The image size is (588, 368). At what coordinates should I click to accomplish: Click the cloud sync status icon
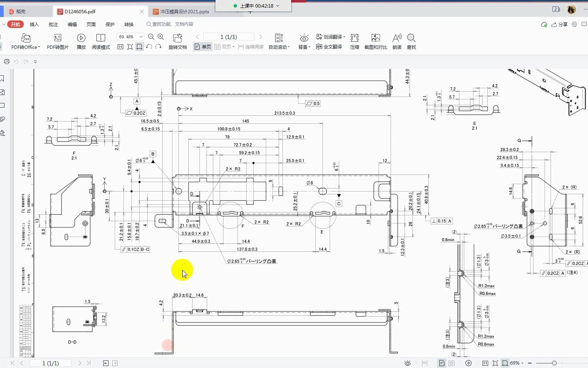(544, 24)
